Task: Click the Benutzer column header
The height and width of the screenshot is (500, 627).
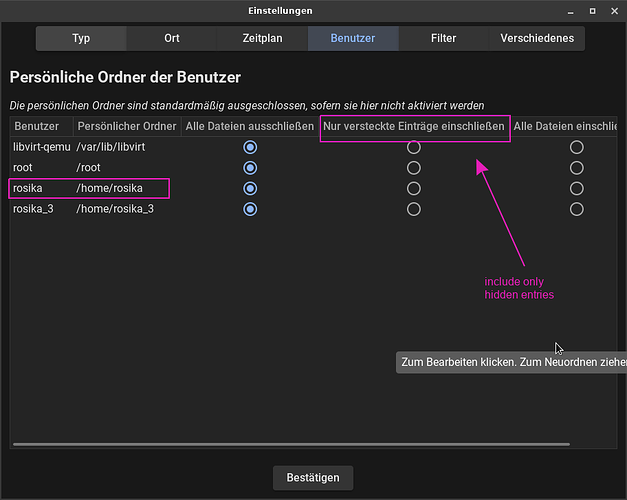Action: coord(36,127)
